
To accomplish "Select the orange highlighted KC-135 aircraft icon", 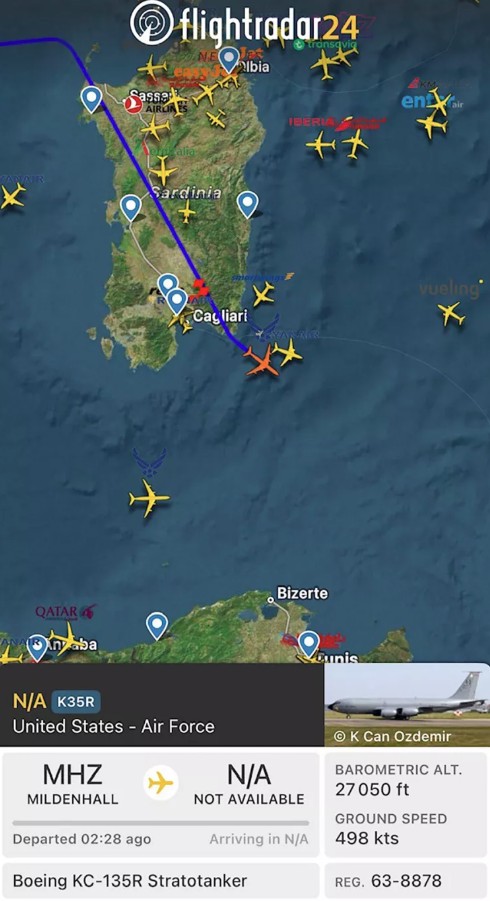I will (x=262, y=360).
